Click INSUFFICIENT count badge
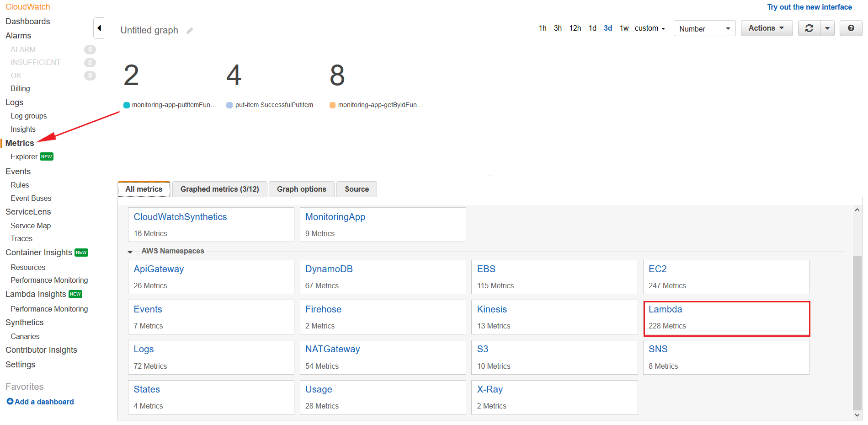This screenshot has height=425, width=868. pyautogui.click(x=90, y=62)
